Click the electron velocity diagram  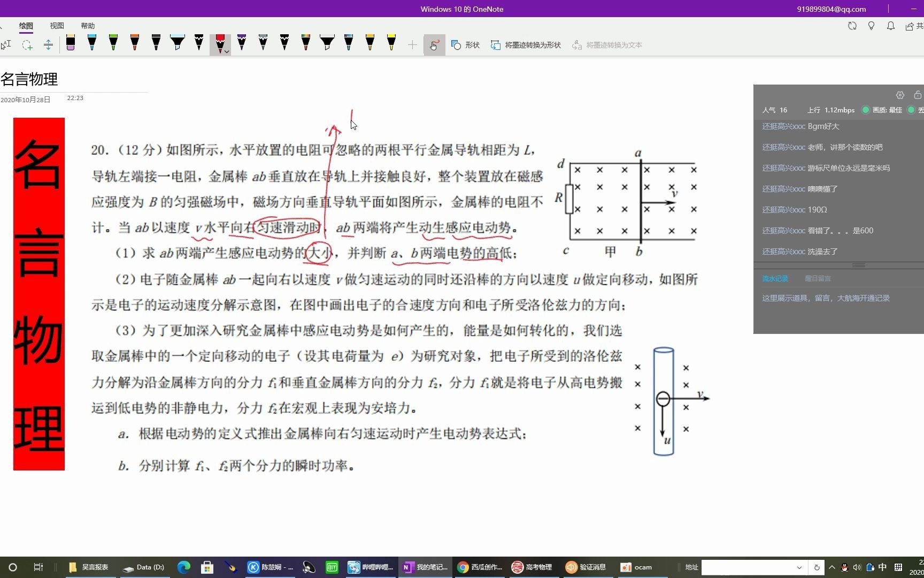coord(672,401)
